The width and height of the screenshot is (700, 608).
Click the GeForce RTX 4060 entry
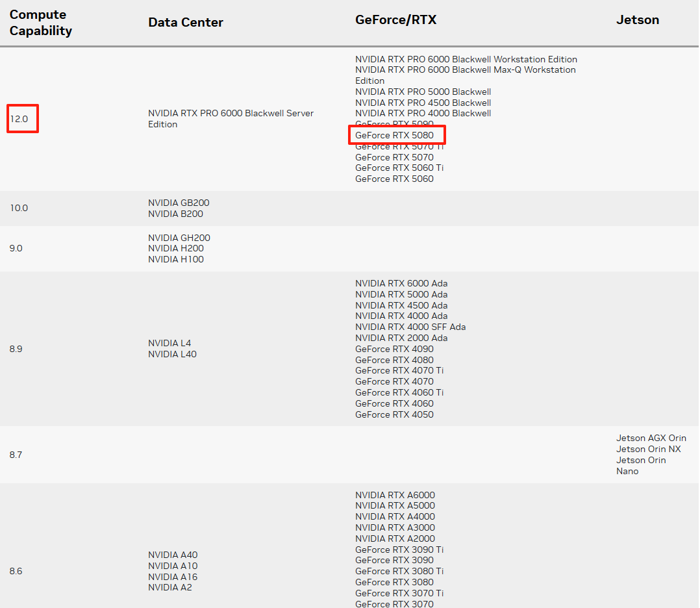point(394,404)
